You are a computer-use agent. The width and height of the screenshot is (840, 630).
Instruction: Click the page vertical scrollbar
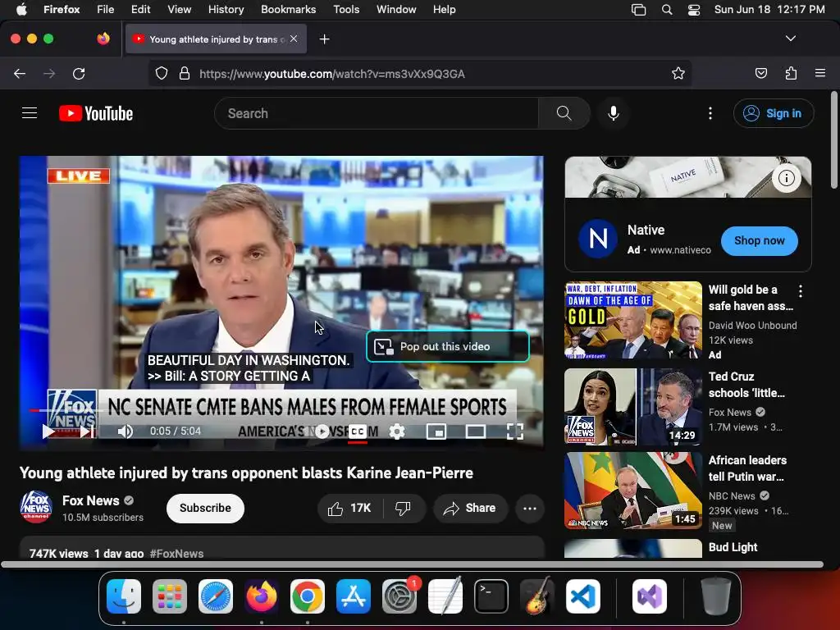(833, 140)
